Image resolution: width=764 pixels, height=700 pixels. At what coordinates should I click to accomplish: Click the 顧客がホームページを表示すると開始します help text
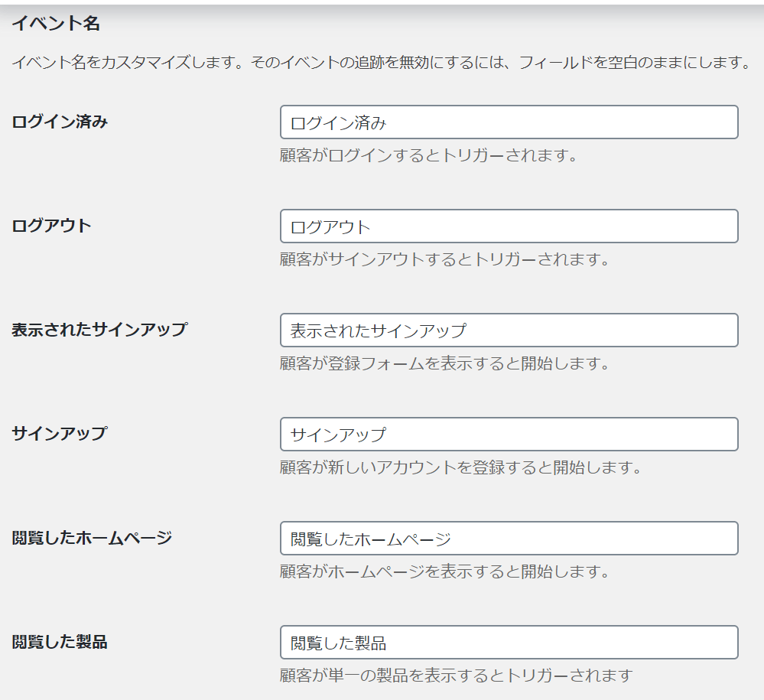point(445,571)
